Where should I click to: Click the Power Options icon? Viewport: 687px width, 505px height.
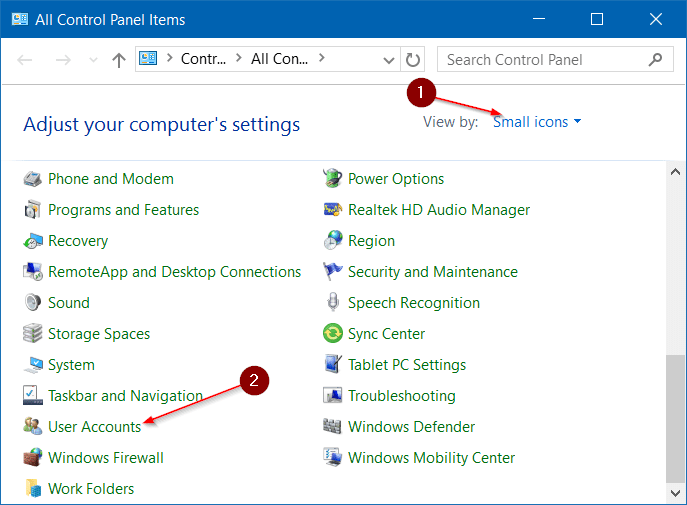(x=333, y=179)
